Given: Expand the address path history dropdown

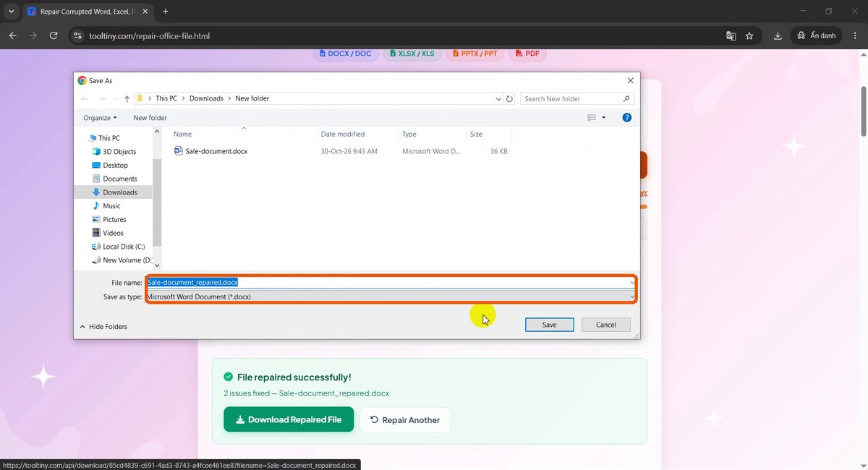Looking at the screenshot, I should pos(498,98).
